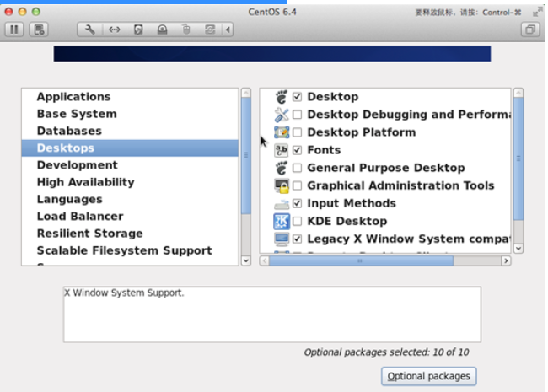The image size is (548, 392).
Task: Click the Desktop Debugging tools icon
Action: pos(282,115)
